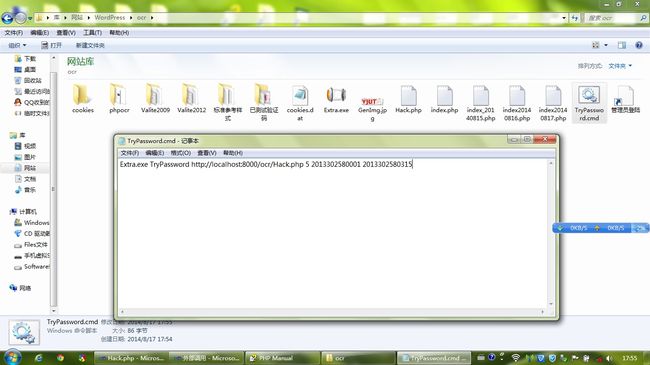Open the phpocr folder
The width and height of the screenshot is (650, 365).
[x=119, y=99]
